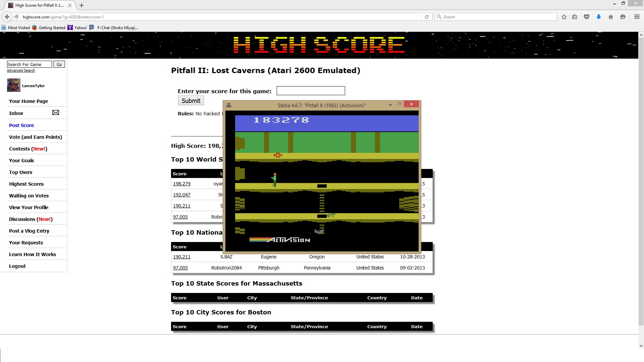This screenshot has height=362, width=644.
Task: Open the Yahoo! bookmark
Action: (77, 28)
